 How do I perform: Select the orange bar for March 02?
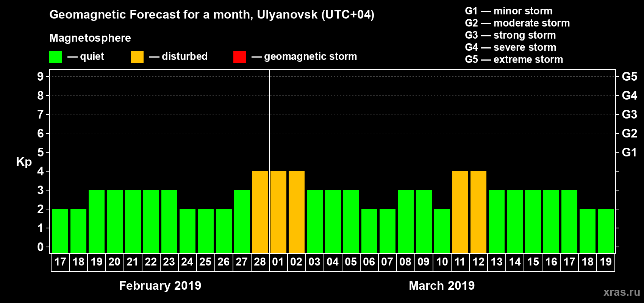pyautogui.click(x=297, y=212)
